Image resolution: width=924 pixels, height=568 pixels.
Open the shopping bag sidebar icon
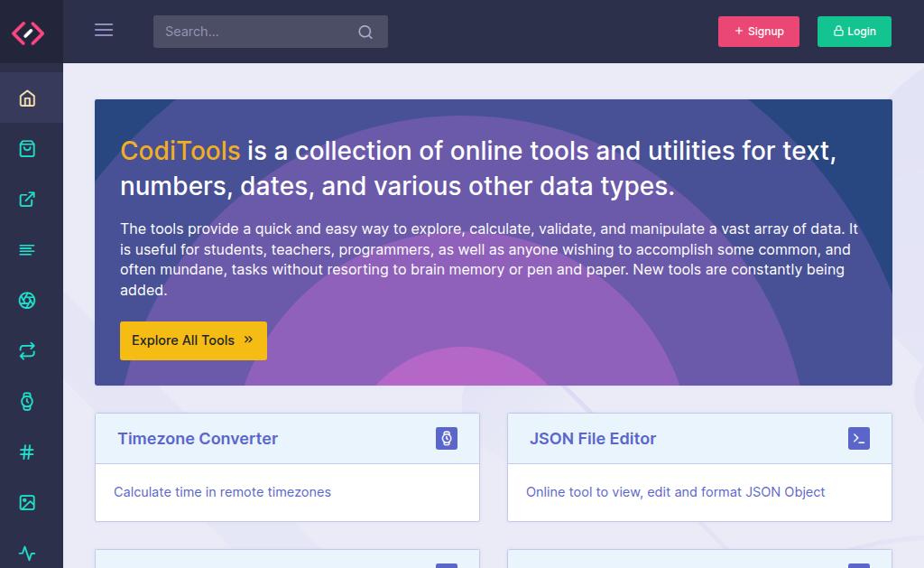tap(27, 149)
